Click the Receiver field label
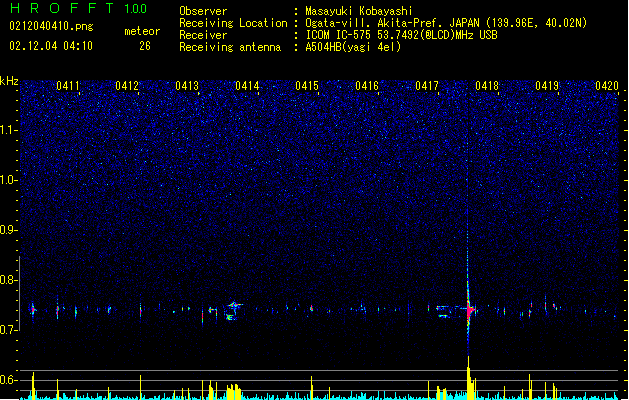Viewport: 629px width, 400px height. (203, 35)
